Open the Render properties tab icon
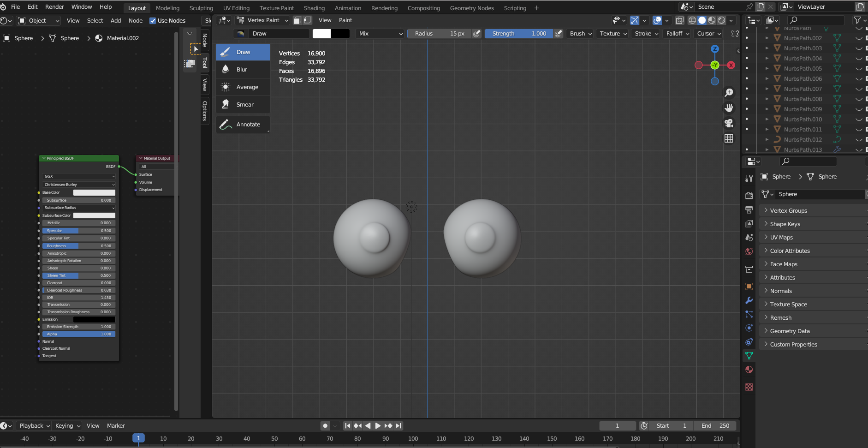This screenshot has width=868, height=448. 749,196
